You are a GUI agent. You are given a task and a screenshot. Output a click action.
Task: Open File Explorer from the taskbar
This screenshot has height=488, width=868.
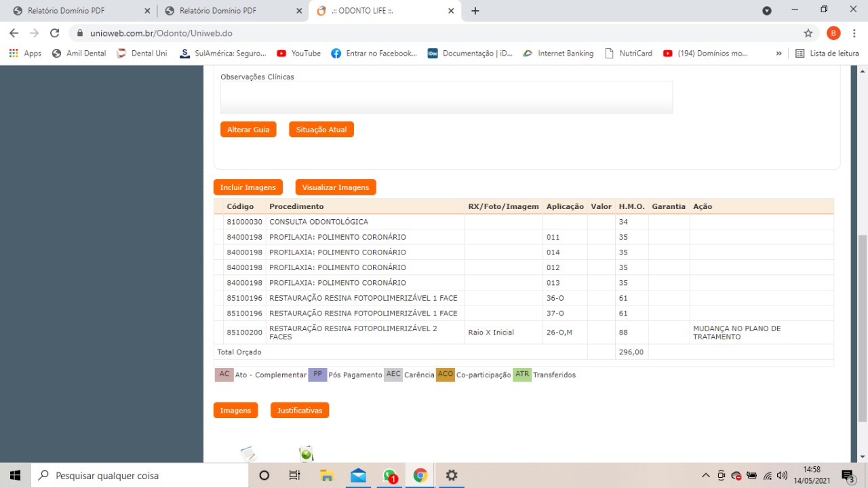[327, 476]
